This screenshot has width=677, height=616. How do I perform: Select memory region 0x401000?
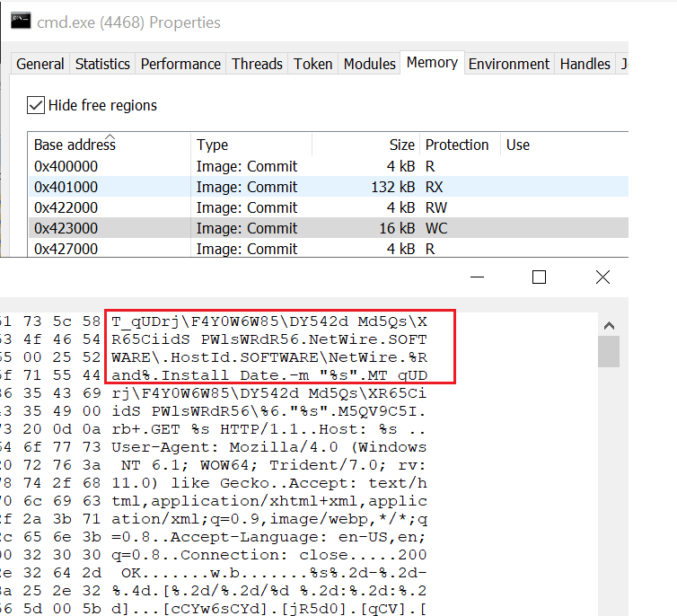(x=328, y=187)
